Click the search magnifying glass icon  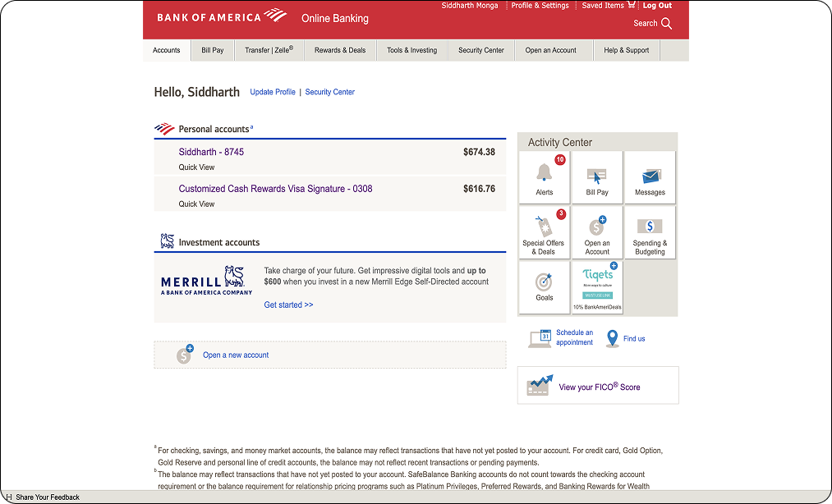pos(666,24)
